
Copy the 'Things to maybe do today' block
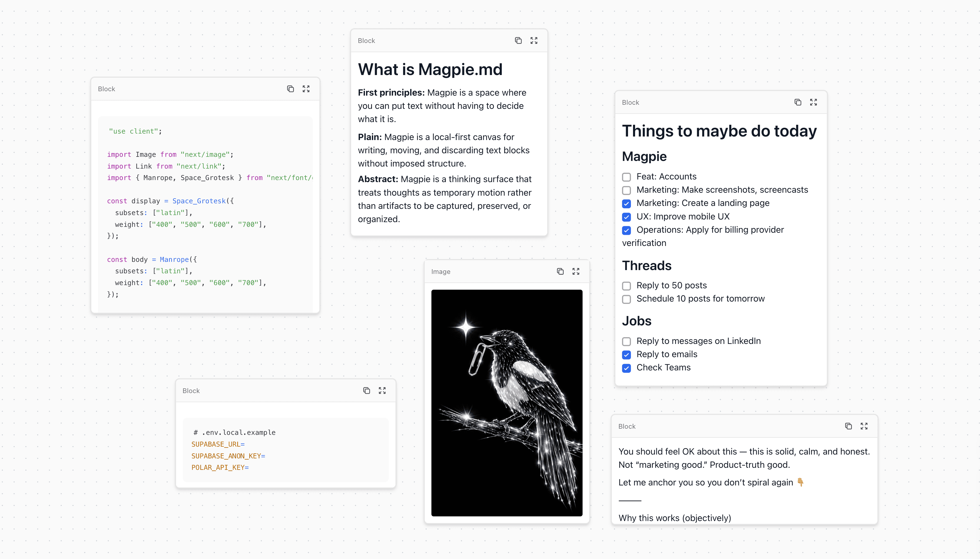(x=798, y=102)
